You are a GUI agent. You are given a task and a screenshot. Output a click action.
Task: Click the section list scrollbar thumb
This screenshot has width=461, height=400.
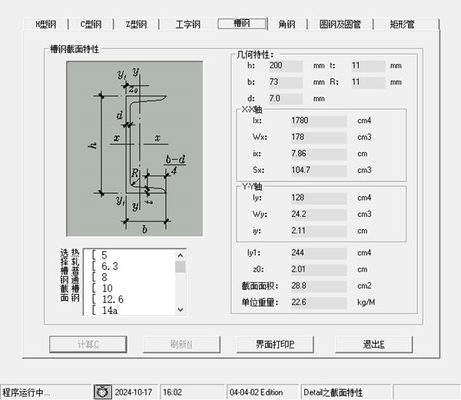tap(180, 267)
